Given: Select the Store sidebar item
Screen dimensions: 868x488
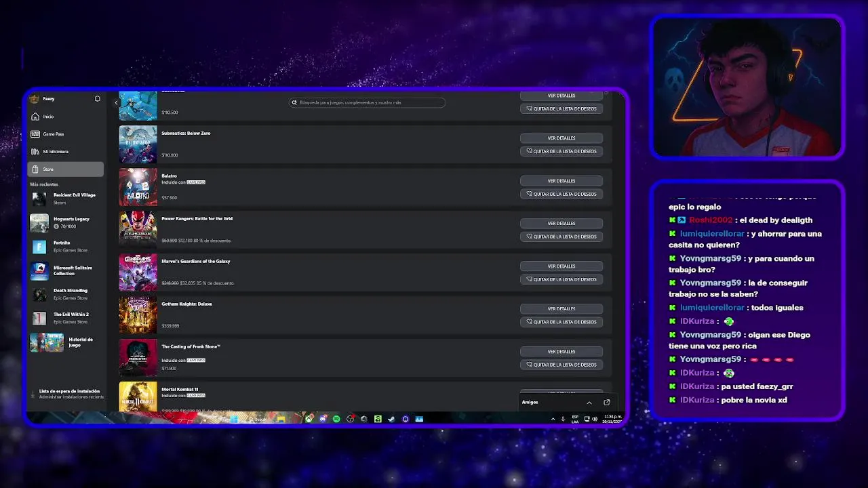Looking at the screenshot, I should click(x=65, y=169).
